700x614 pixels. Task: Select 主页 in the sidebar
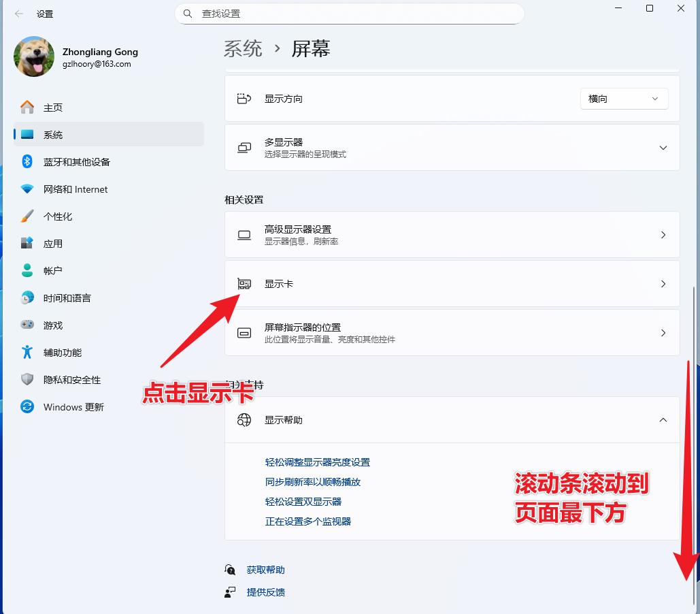click(x=53, y=108)
